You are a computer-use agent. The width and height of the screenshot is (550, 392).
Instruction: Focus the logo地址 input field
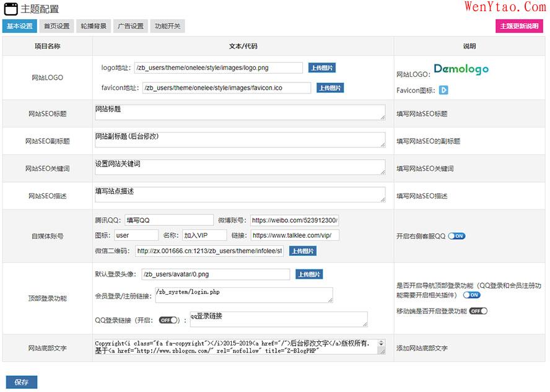point(219,68)
